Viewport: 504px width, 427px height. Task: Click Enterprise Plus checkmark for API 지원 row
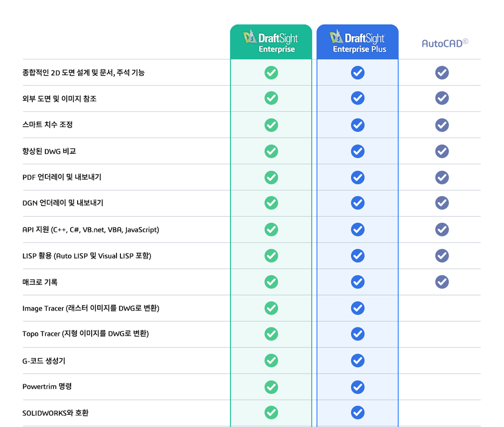[x=358, y=229]
